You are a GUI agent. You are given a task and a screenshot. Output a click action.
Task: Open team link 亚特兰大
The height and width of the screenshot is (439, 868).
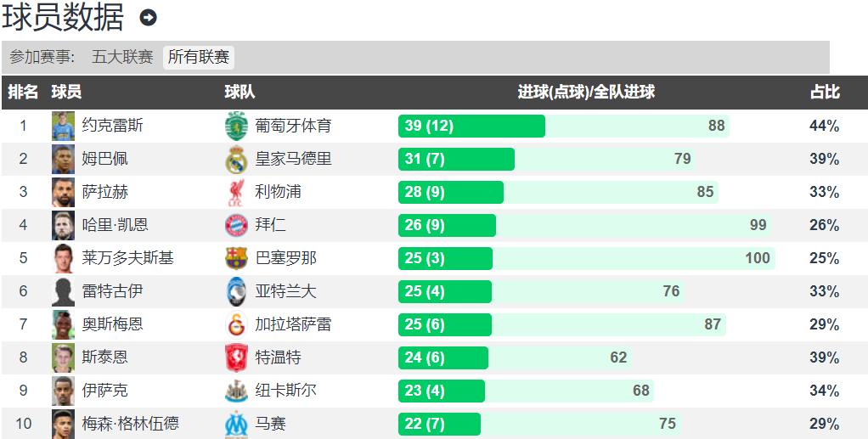click(x=285, y=291)
